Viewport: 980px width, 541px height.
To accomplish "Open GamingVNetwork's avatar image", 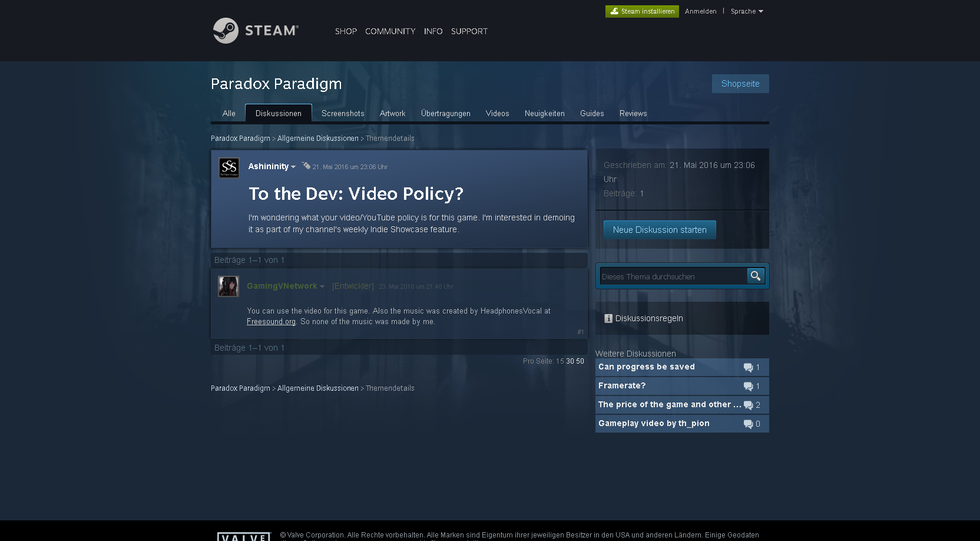I will [x=229, y=286].
